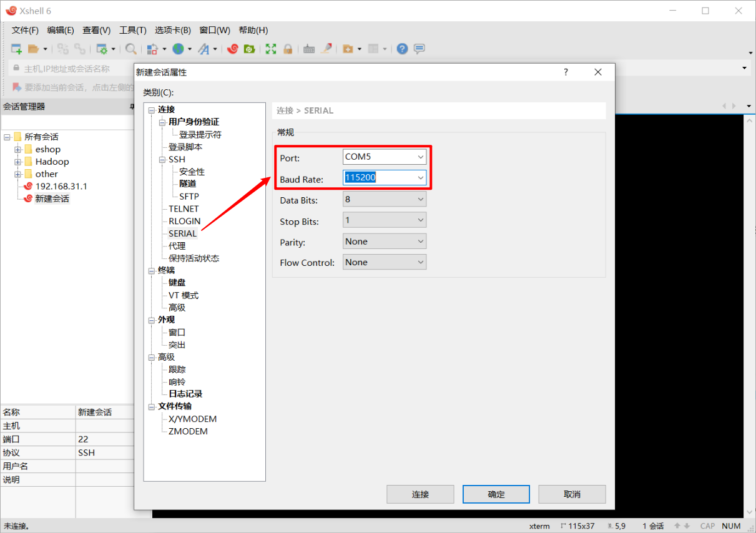
Task: Click the font 'A' toolbar icon
Action: (204, 49)
